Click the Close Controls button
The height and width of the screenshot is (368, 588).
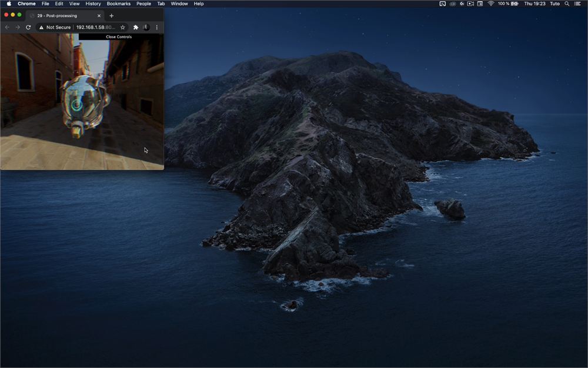pyautogui.click(x=119, y=37)
